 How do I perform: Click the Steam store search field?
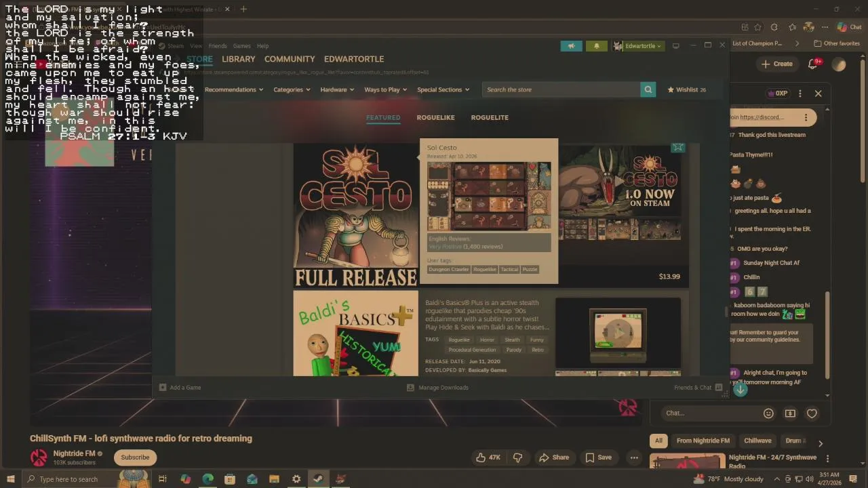[x=561, y=89]
